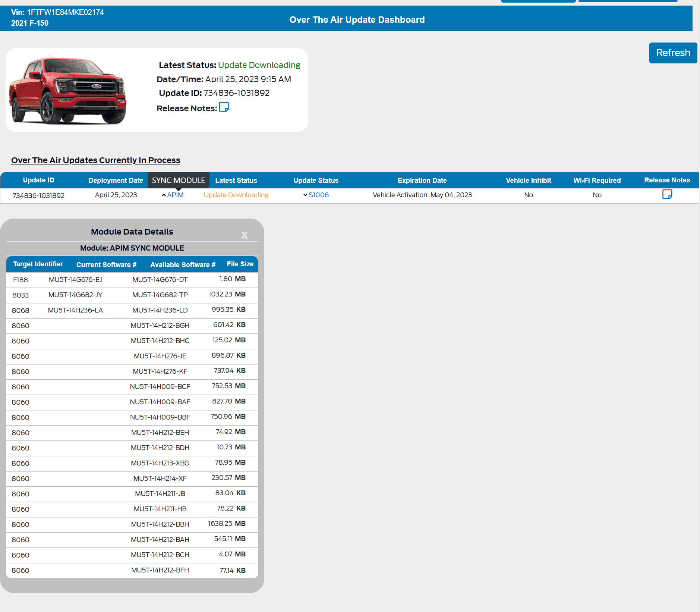Click available software MU5T-14G682-TP
Viewport: 700px width, 612px height.
(160, 295)
